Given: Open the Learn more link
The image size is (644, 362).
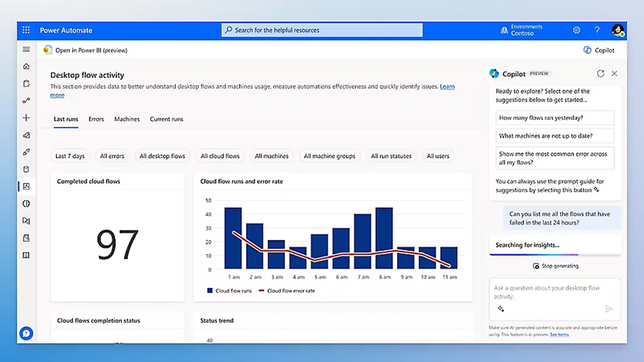Looking at the screenshot, I should (x=447, y=86).
